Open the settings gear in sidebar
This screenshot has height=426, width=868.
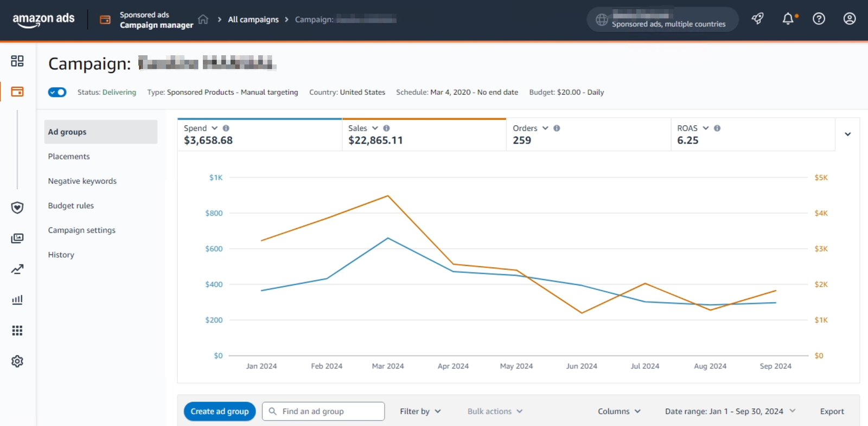point(17,362)
